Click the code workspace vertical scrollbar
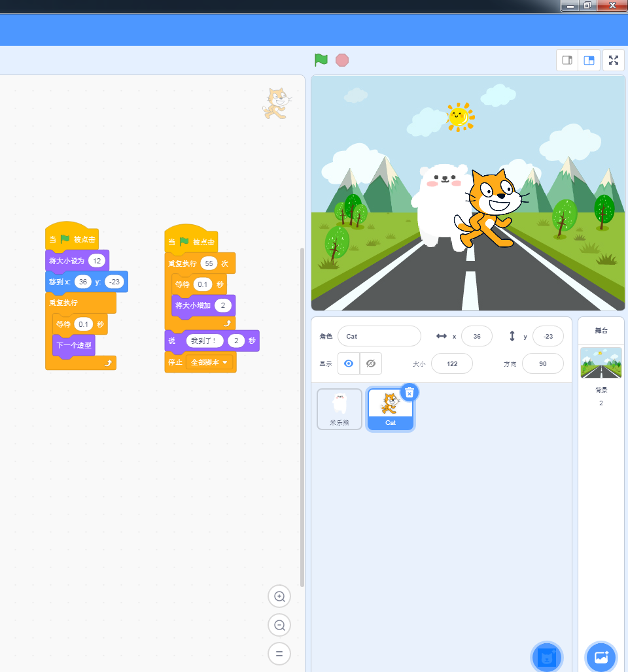Image resolution: width=628 pixels, height=672 pixels. pos(302,416)
